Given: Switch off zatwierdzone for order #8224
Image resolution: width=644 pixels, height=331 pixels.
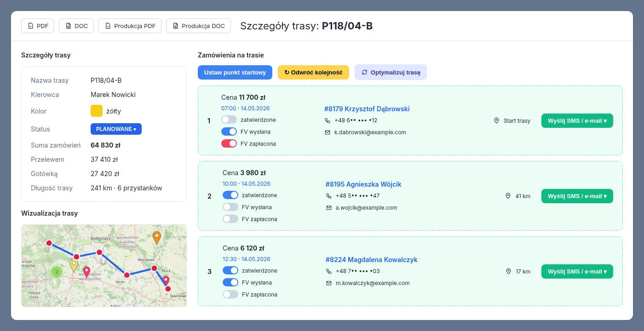Looking at the screenshot, I should [230, 270].
